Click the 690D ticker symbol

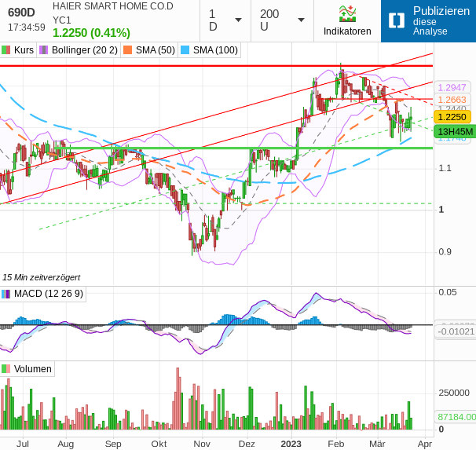[21, 13]
